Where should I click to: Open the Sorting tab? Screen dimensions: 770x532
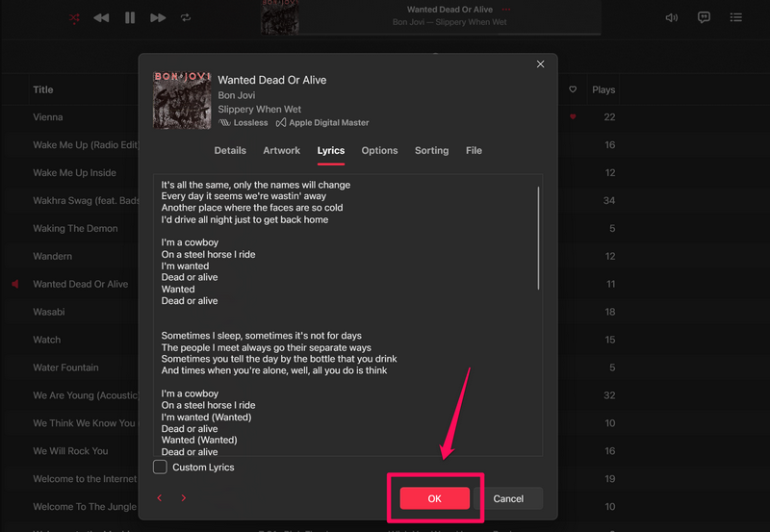click(x=431, y=151)
